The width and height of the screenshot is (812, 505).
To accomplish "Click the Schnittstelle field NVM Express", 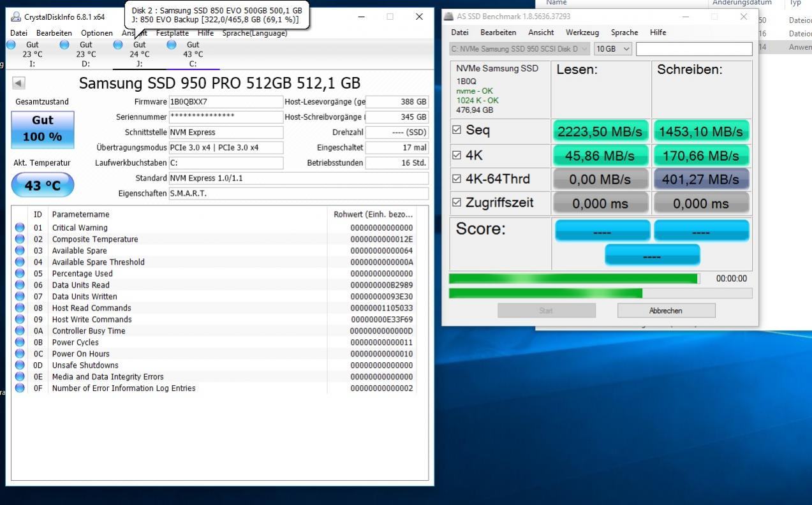I will (226, 133).
